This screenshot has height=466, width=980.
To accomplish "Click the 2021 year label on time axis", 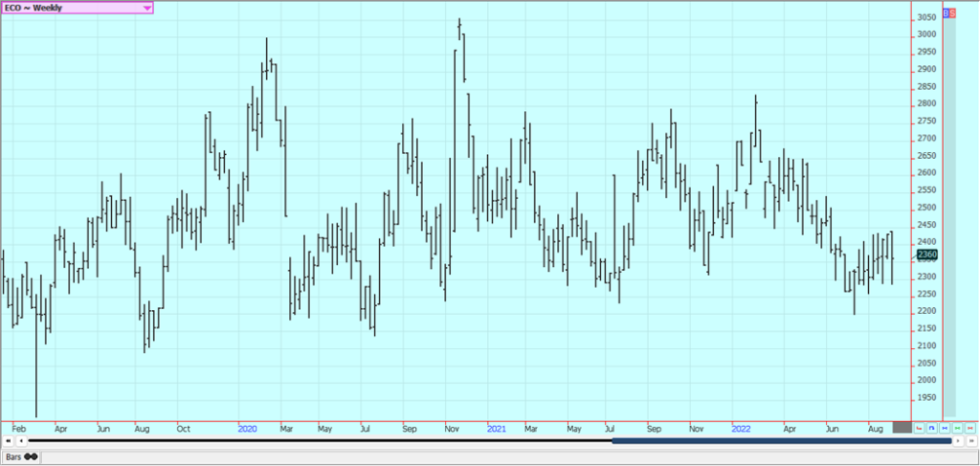I will click(x=497, y=429).
